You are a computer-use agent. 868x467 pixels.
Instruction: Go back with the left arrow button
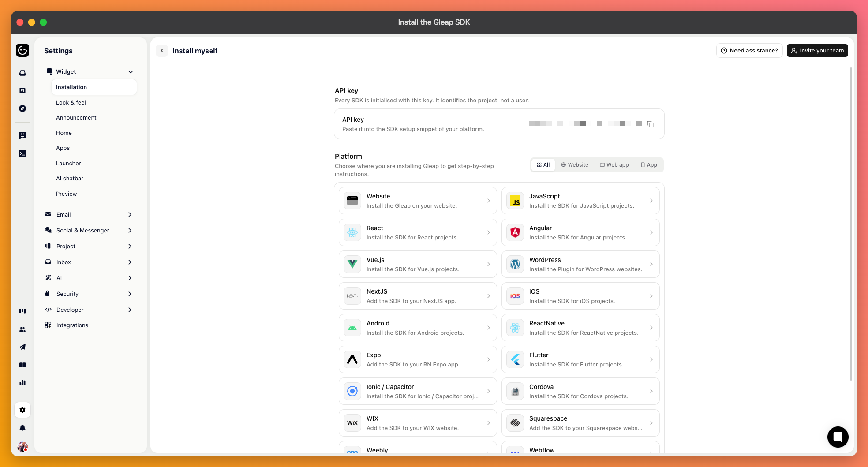(162, 51)
